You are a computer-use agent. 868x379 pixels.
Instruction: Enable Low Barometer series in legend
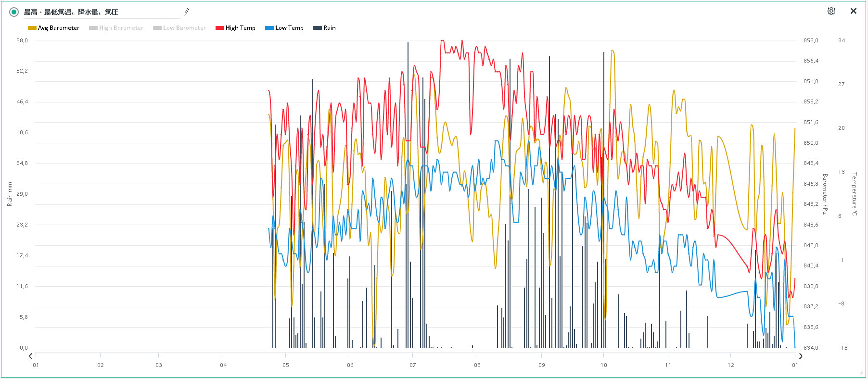coord(179,28)
